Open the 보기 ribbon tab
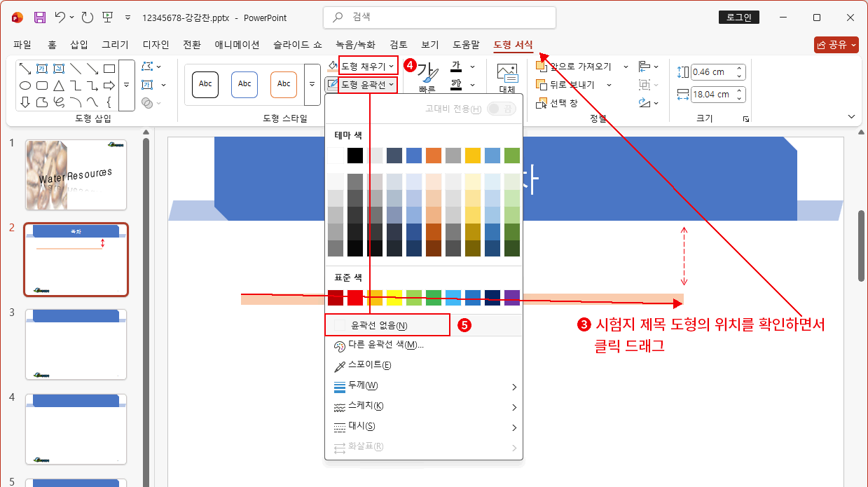The image size is (868, 487). pos(429,43)
